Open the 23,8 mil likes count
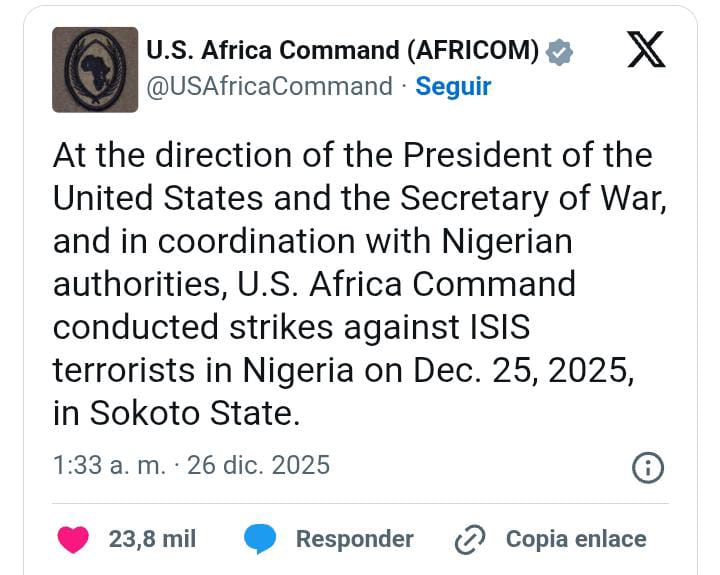 pyautogui.click(x=152, y=539)
